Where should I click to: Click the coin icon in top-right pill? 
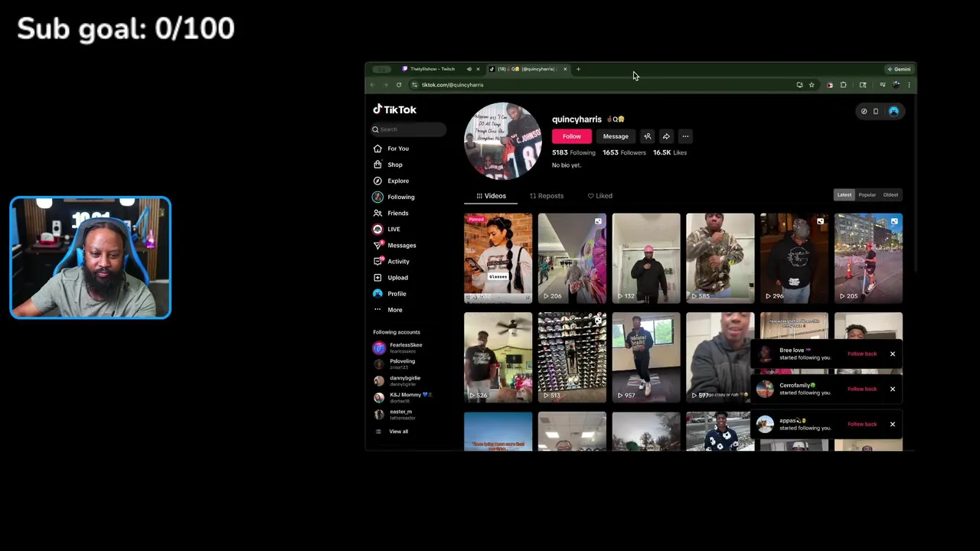864,112
